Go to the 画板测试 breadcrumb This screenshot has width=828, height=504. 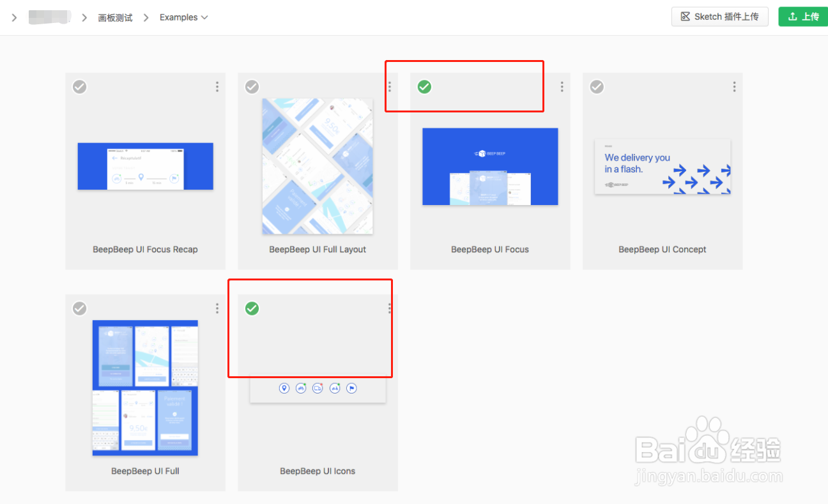coord(115,17)
